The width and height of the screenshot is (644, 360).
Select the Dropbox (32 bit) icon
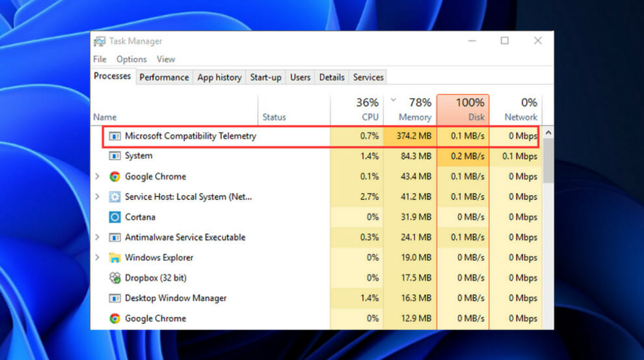pos(114,278)
